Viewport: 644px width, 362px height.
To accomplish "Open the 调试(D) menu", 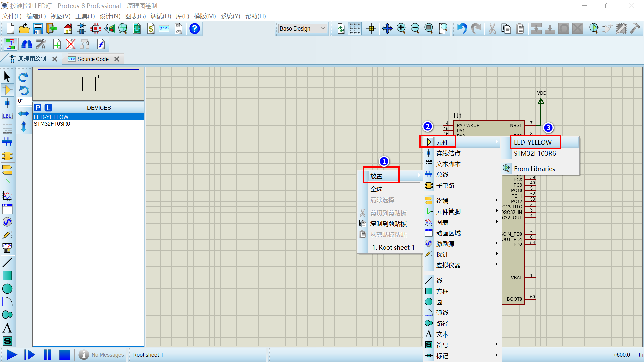I will [161, 16].
